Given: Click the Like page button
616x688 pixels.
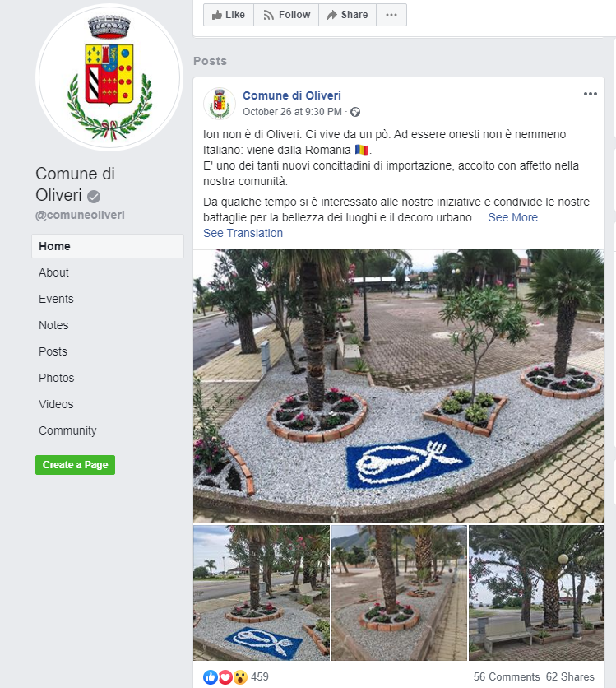Looking at the screenshot, I should point(229,15).
